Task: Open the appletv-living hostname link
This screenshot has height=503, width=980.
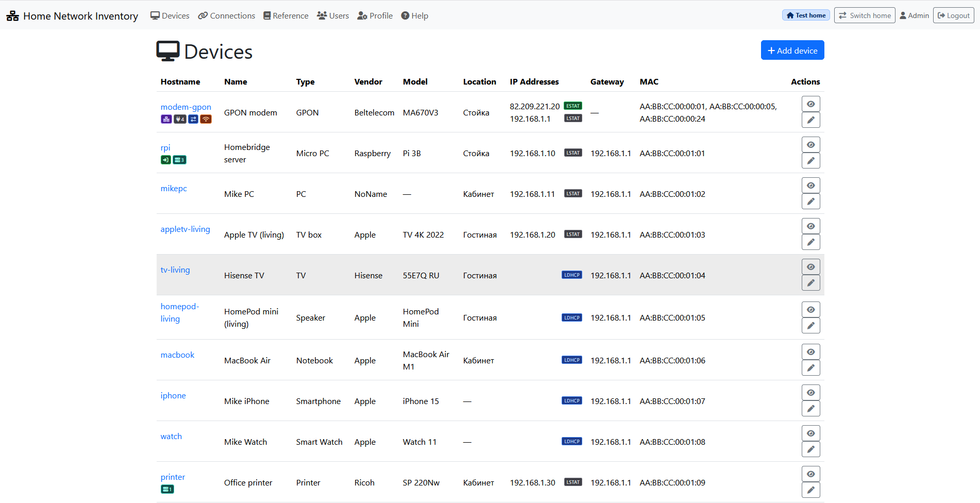Action: 185,229
